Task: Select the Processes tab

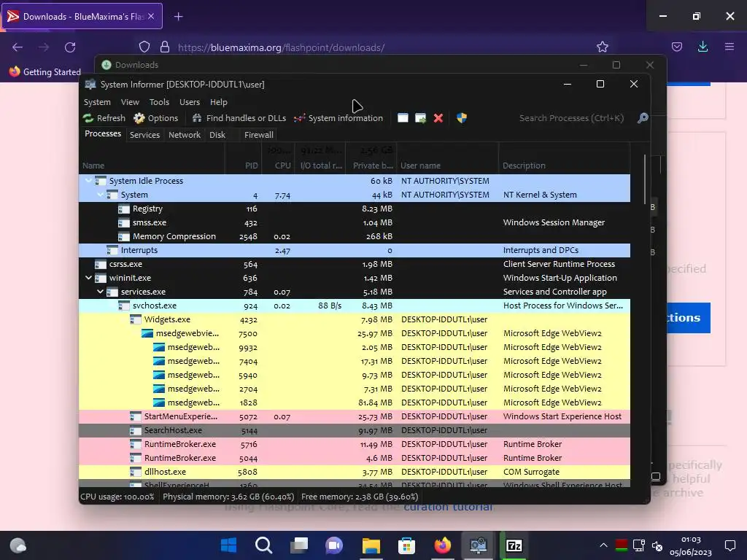Action: coord(103,134)
